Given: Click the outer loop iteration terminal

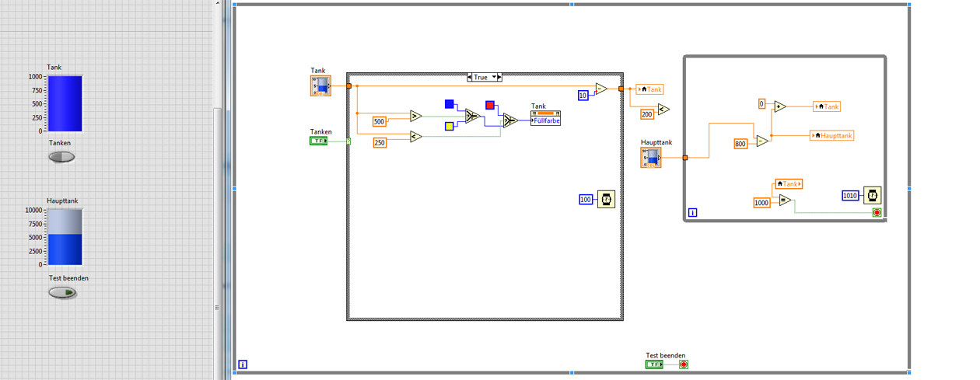Looking at the screenshot, I should point(243,364).
